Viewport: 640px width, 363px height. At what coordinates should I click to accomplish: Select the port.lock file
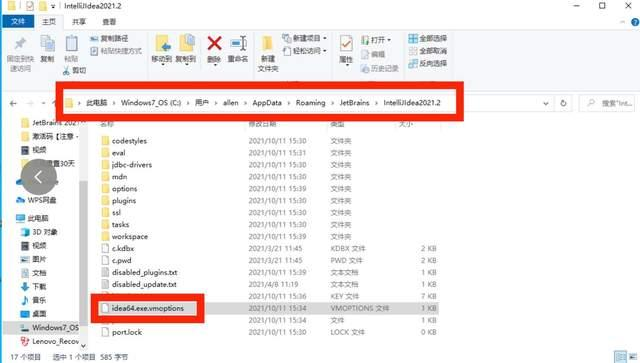point(127,332)
